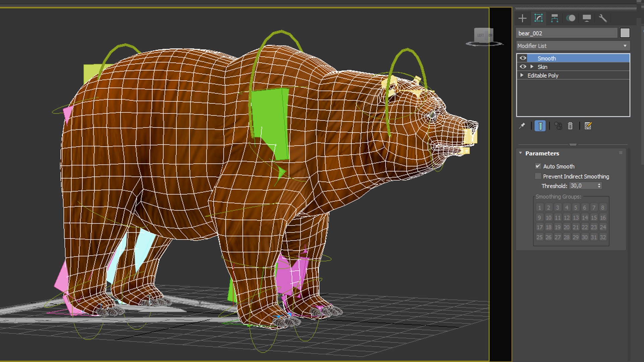Click smoothing group button 12
This screenshot has height=362, width=644.
(567, 218)
